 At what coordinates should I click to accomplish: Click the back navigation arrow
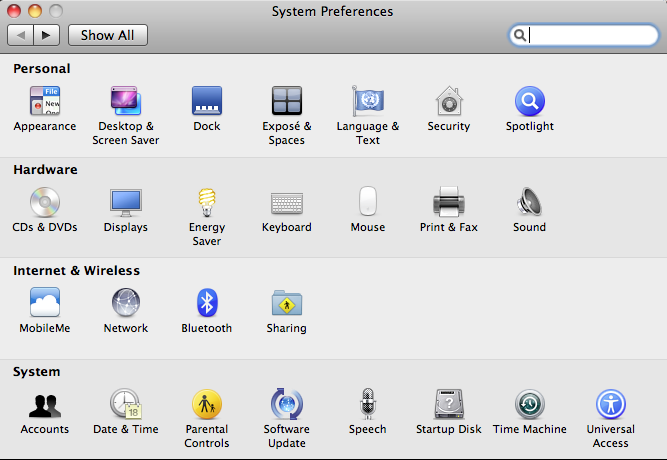coord(21,35)
